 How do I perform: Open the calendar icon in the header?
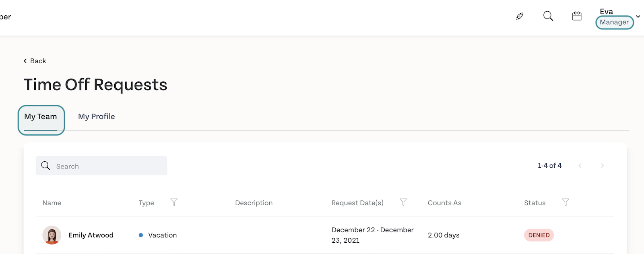pos(577,16)
